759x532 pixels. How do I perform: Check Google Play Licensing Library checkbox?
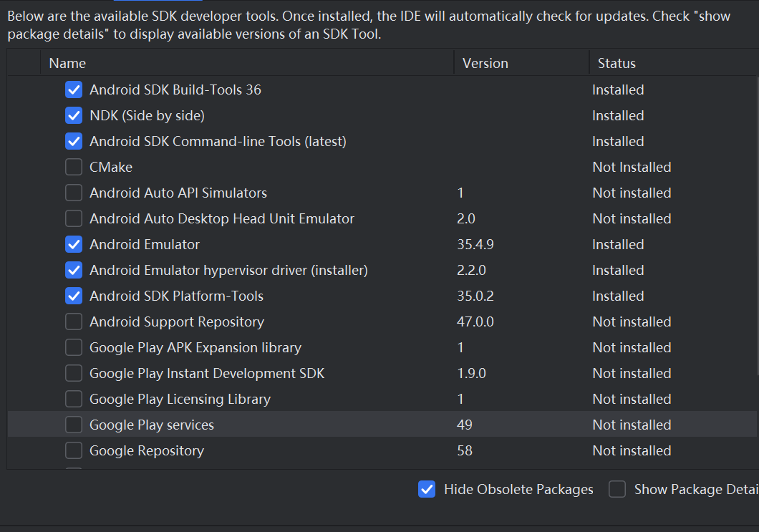[x=74, y=399]
